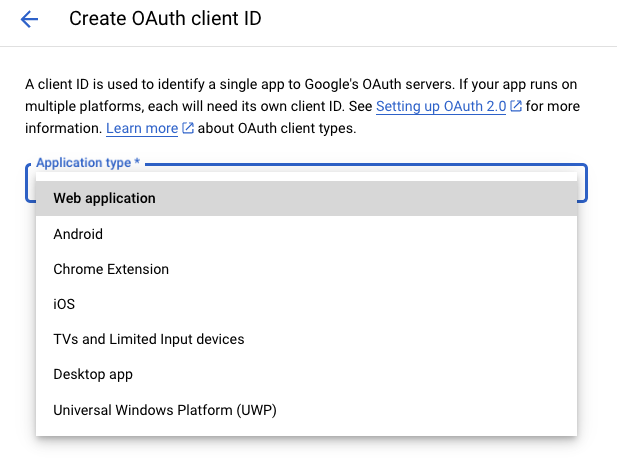Choose TVs and Limited Input devices
Viewport: 617px width, 459px height.
click(306, 339)
